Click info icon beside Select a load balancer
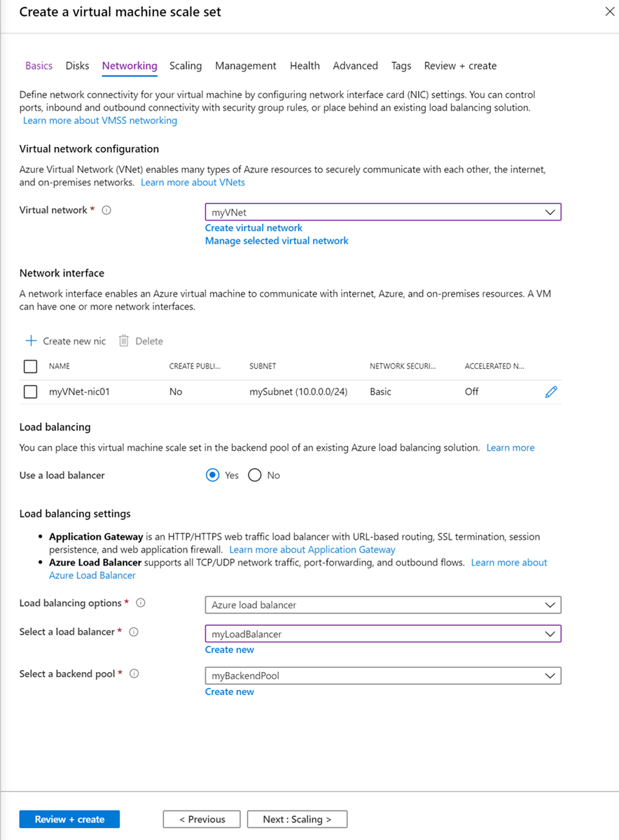619x840 pixels. 134,632
